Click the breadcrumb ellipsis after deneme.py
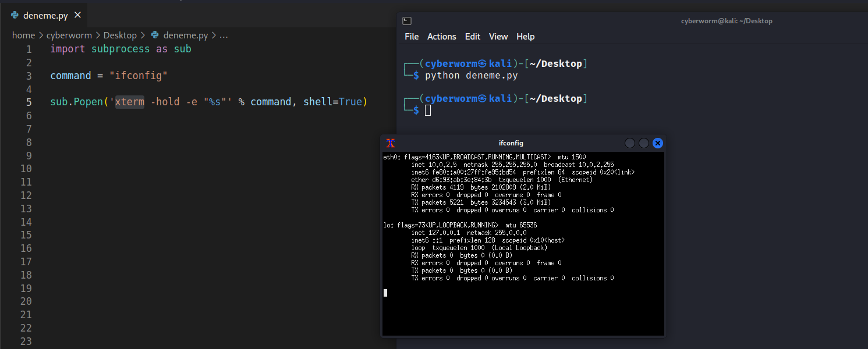 point(224,35)
